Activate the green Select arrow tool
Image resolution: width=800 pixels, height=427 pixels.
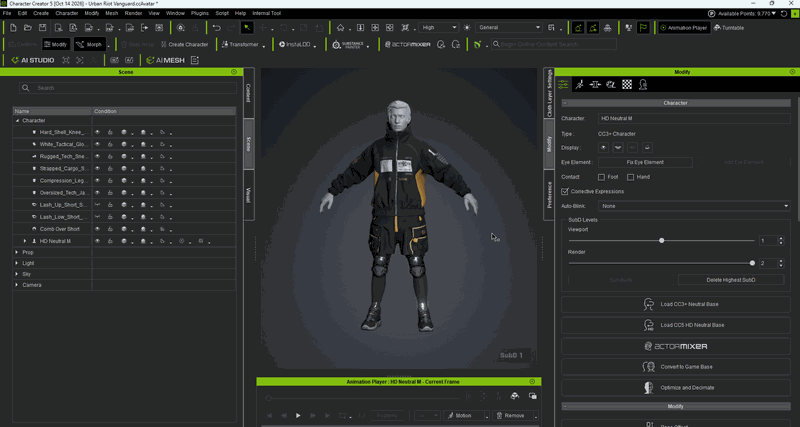(247, 28)
